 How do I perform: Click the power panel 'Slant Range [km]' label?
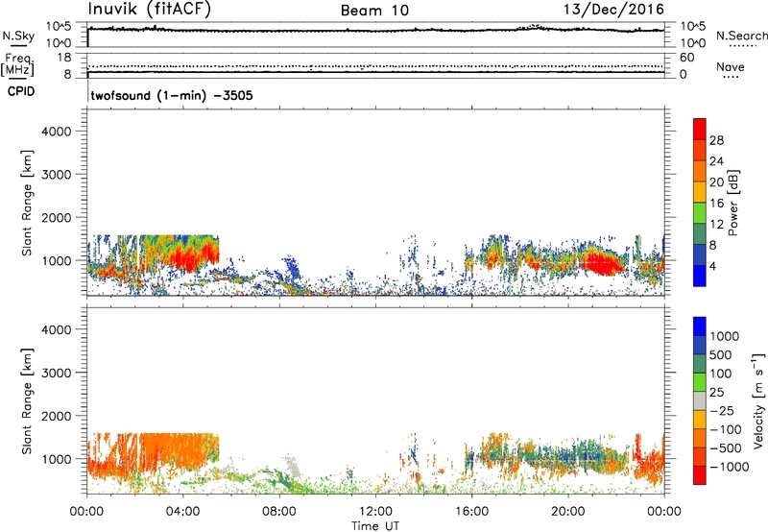click(27, 203)
